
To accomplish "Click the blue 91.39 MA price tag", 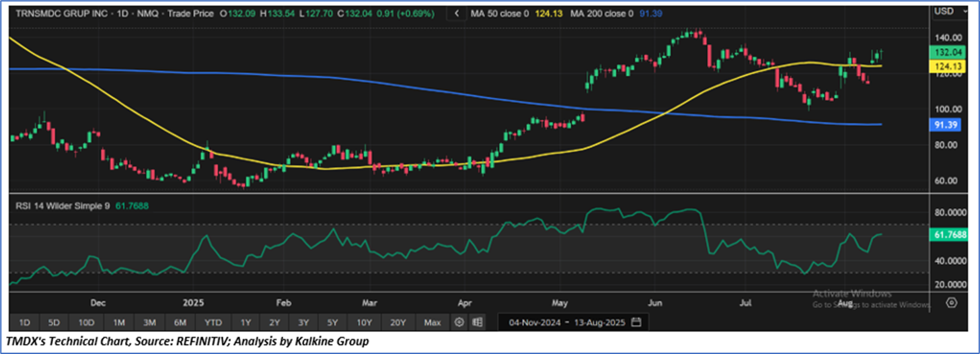I will click(x=946, y=125).
